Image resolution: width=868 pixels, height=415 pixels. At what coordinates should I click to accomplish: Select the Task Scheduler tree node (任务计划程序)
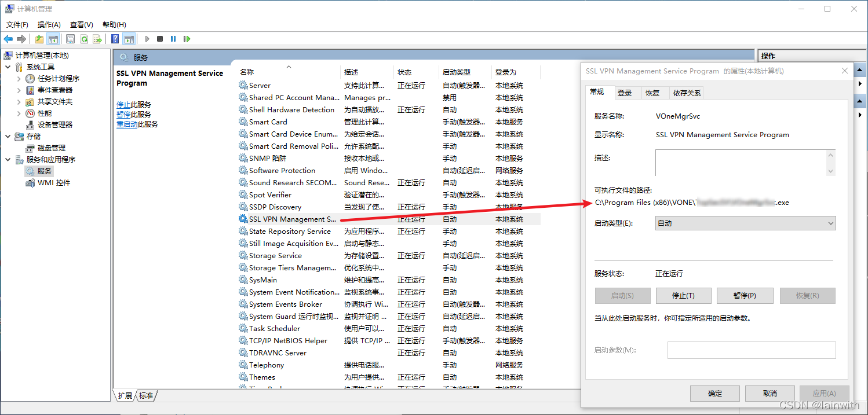click(59, 79)
